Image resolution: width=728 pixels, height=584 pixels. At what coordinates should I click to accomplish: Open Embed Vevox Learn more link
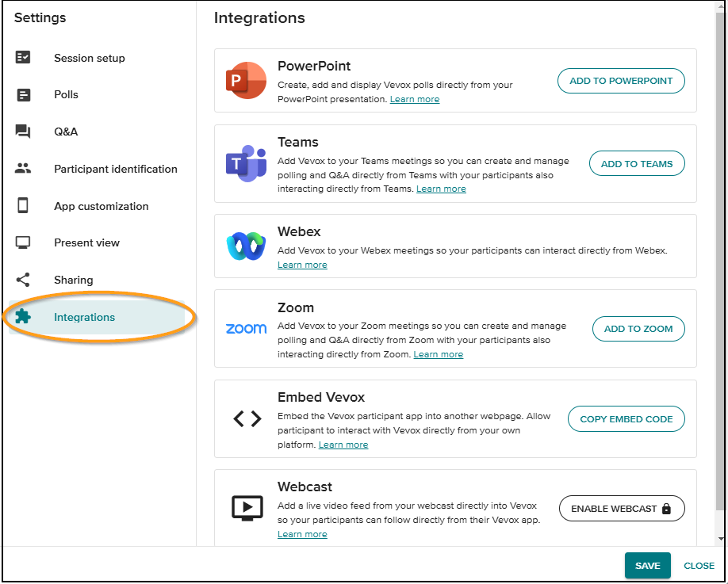(343, 445)
